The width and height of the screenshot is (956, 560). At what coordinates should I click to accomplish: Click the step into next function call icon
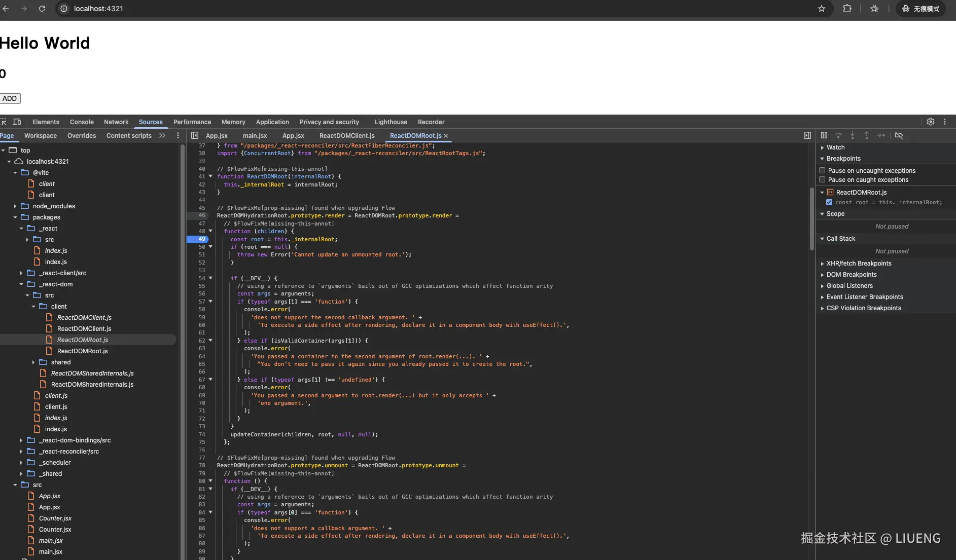(x=853, y=135)
